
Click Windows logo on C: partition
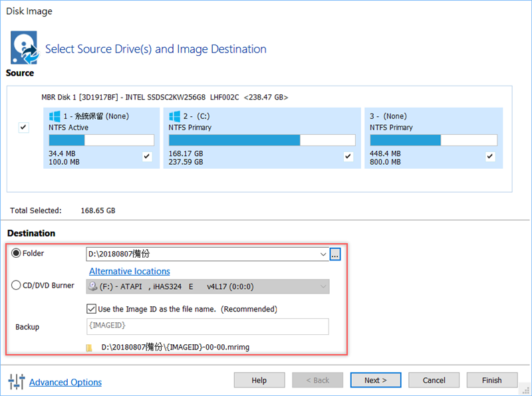(175, 116)
